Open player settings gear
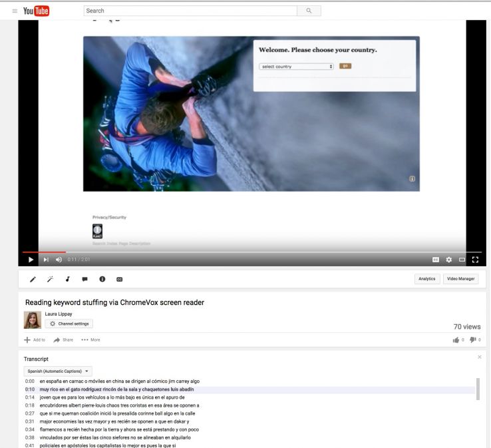This screenshot has width=491, height=448. 448,260
